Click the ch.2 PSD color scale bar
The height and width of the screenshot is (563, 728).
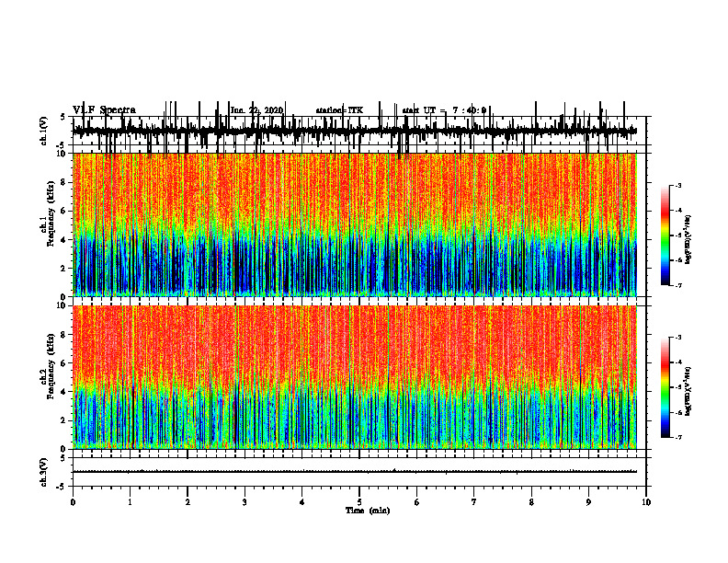coord(665,387)
